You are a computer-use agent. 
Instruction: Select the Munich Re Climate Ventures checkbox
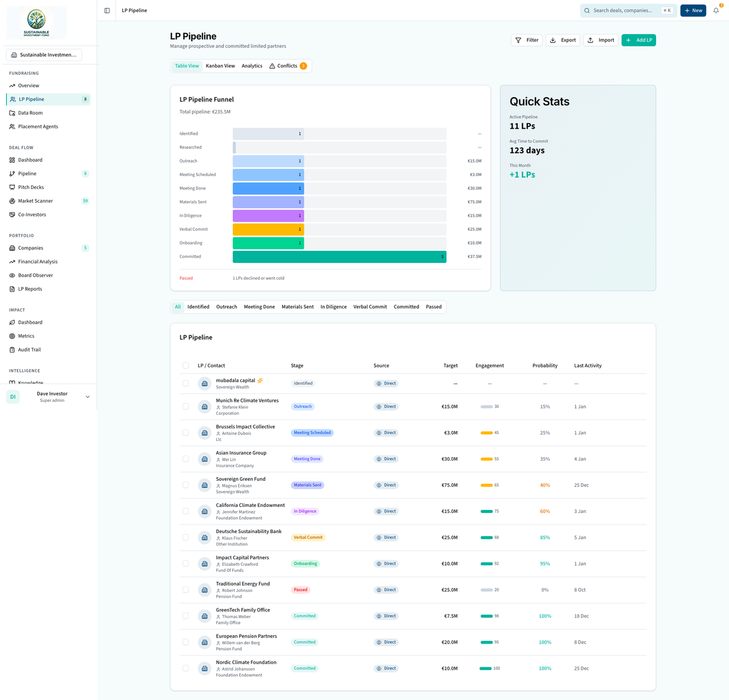pos(186,407)
